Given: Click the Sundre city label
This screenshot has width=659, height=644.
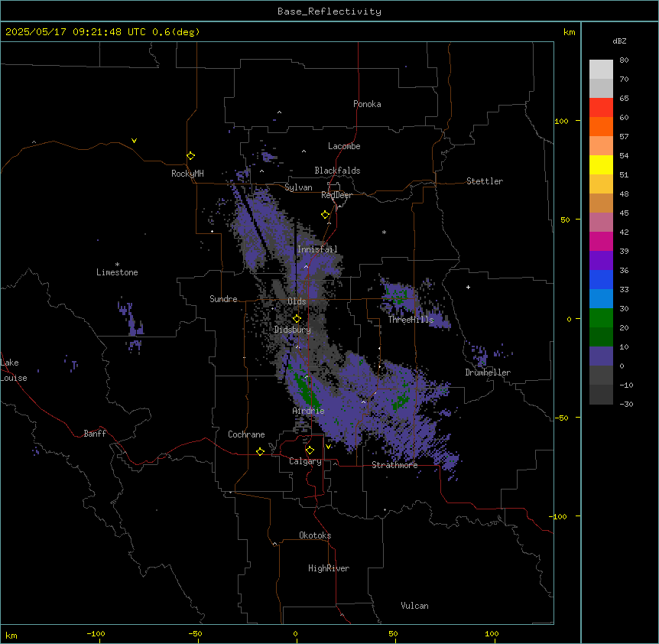Looking at the screenshot, I should click(x=223, y=299).
